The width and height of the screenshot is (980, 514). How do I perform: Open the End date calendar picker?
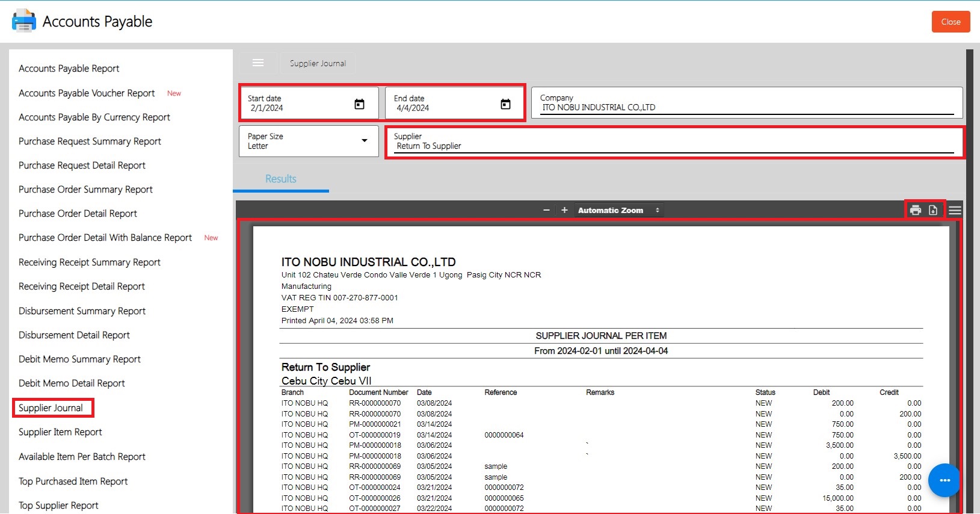point(505,104)
